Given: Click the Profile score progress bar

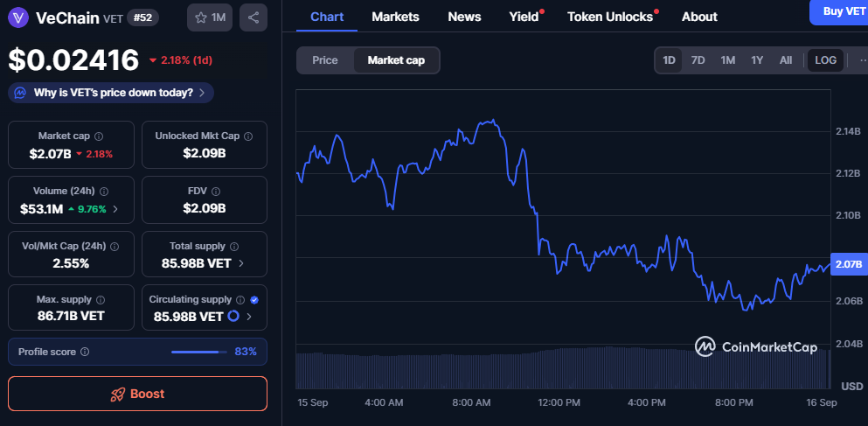Looking at the screenshot, I should coord(199,352).
